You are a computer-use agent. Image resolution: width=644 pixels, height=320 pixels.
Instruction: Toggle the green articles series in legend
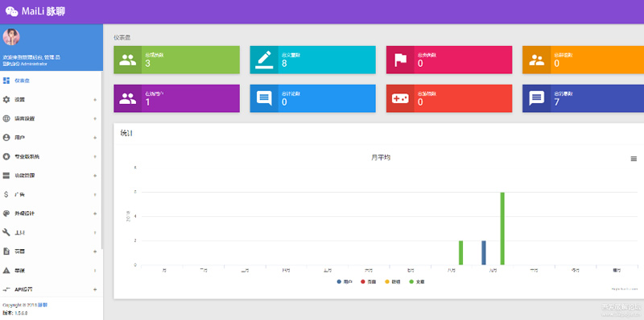click(x=417, y=282)
